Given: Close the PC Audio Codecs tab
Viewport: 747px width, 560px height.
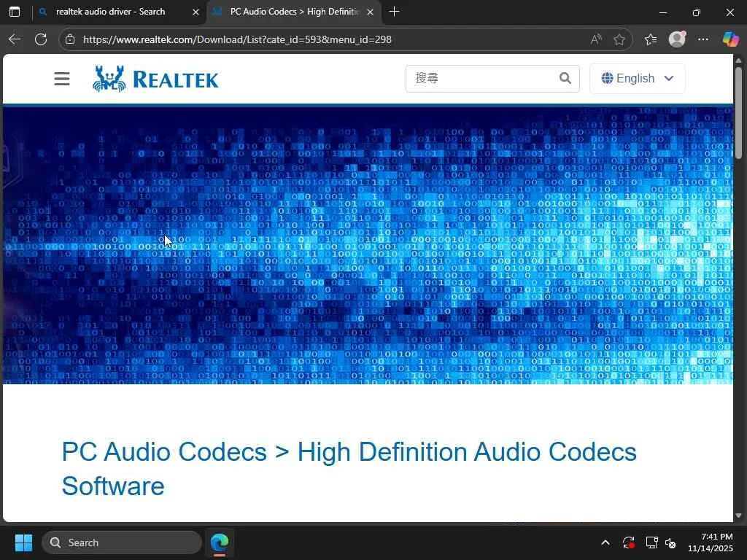Looking at the screenshot, I should point(370,12).
